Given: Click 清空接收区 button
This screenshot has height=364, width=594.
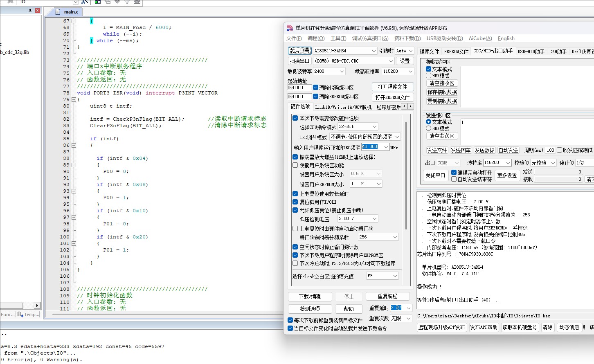Looking at the screenshot, I should point(442,83).
